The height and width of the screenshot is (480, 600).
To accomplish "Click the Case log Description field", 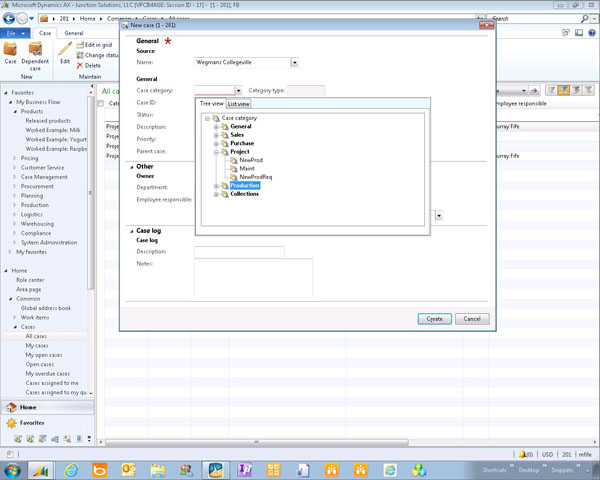I will (239, 252).
